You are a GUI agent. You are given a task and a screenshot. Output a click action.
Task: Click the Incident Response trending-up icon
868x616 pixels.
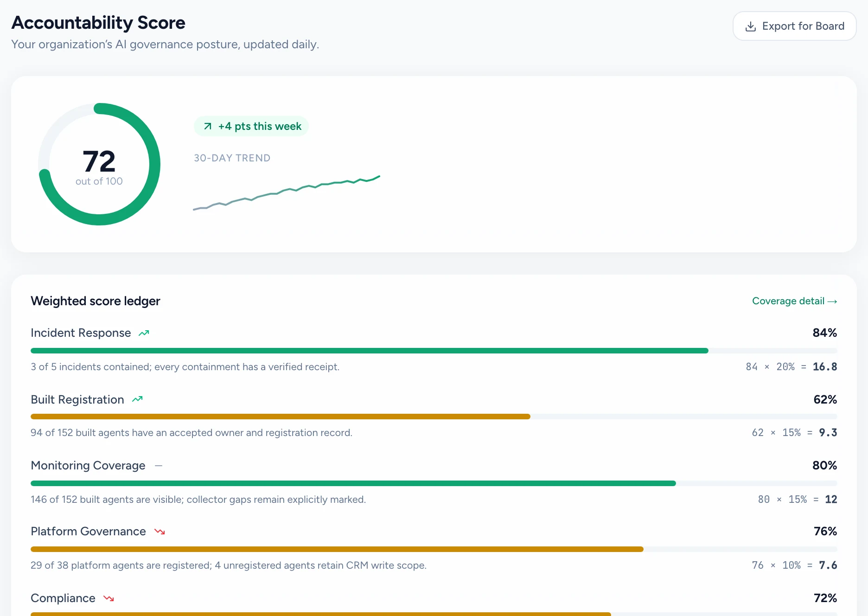(x=144, y=333)
